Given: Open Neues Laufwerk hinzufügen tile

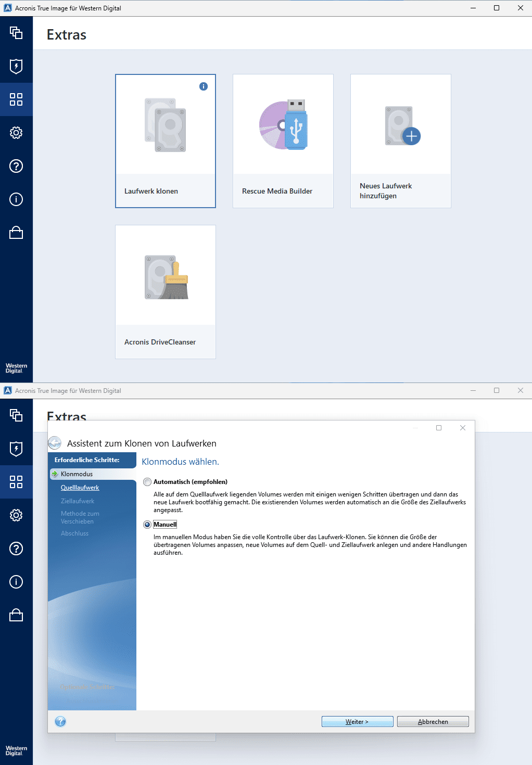Looking at the screenshot, I should 401,141.
